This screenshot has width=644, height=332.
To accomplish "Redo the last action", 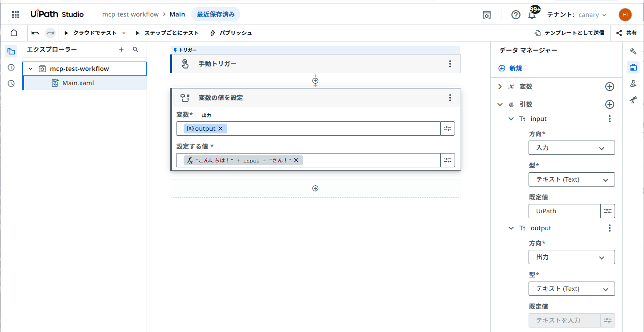I will (x=50, y=33).
